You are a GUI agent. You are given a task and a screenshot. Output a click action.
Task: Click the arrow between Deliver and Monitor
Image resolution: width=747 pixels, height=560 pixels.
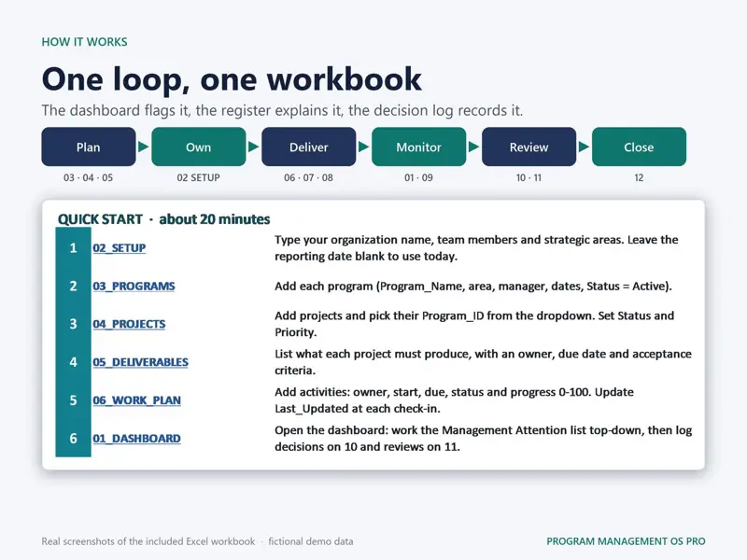pos(363,147)
